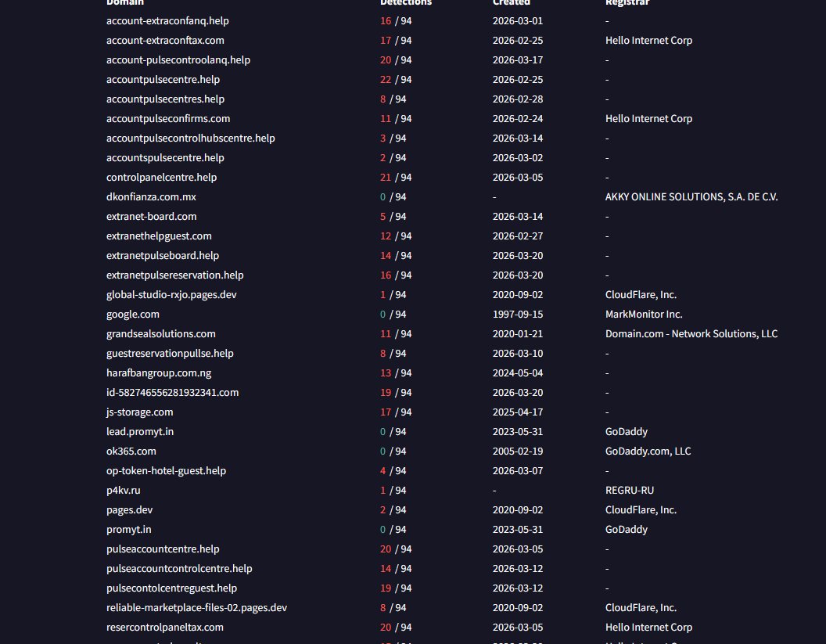This screenshot has height=644, width=826.
Task: Select accountspulsecentre.help domain
Action: point(165,157)
